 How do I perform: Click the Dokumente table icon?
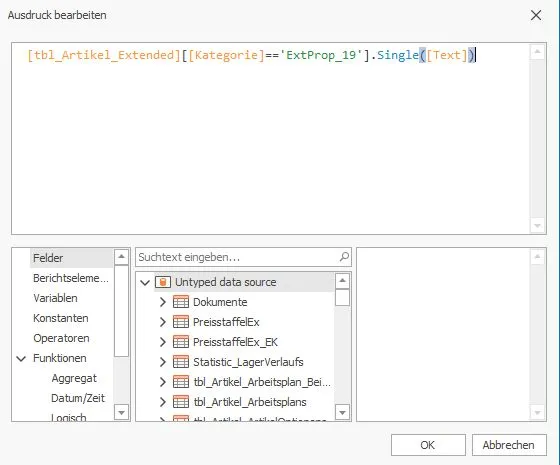[181, 302]
